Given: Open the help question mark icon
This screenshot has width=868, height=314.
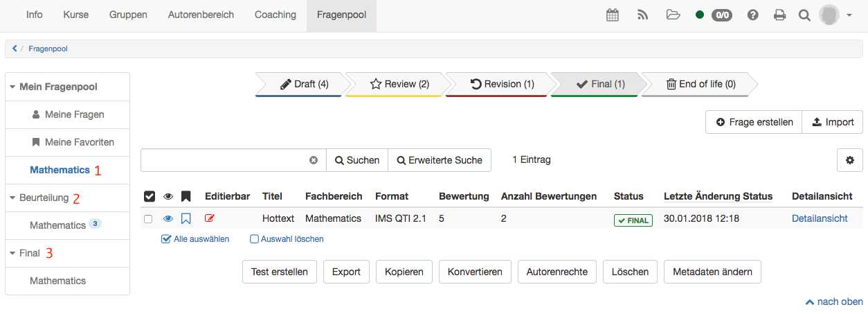Looking at the screenshot, I should point(752,15).
